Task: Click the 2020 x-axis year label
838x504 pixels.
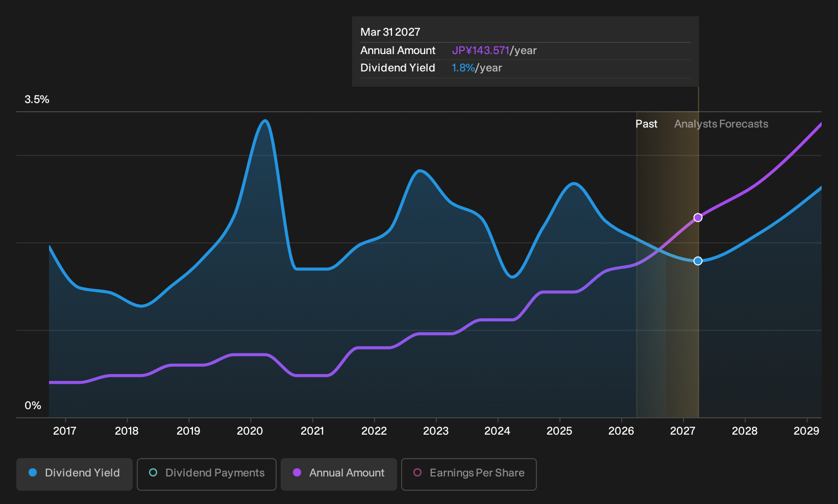Action: click(x=250, y=431)
